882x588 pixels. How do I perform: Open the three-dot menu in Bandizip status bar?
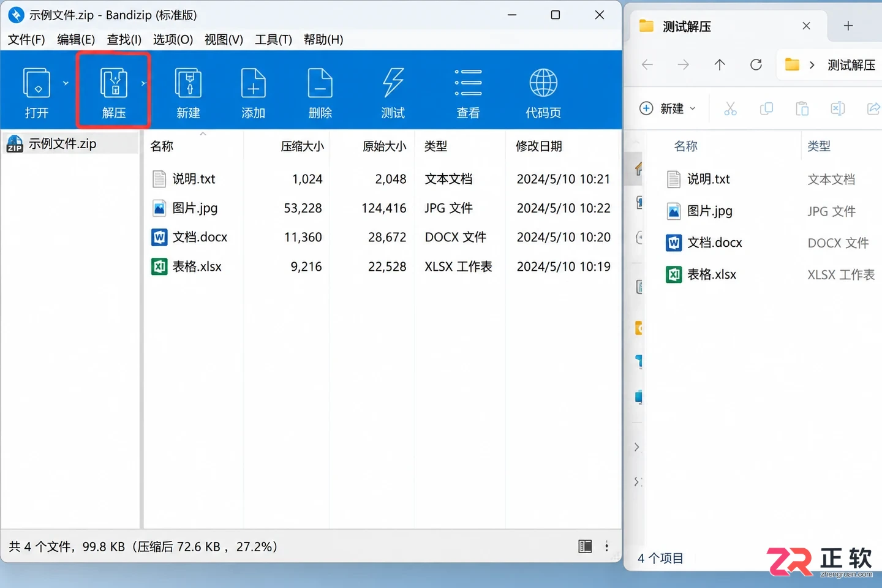click(607, 546)
